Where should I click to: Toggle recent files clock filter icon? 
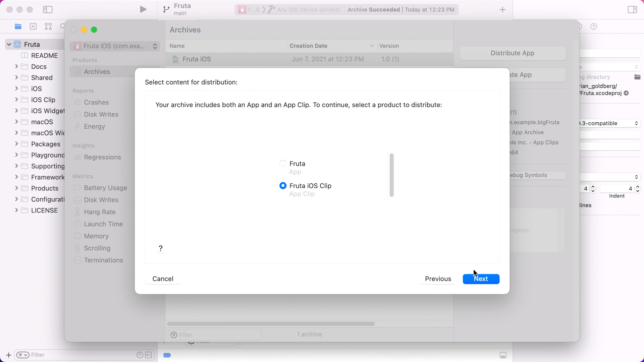pyautogui.click(x=140, y=355)
